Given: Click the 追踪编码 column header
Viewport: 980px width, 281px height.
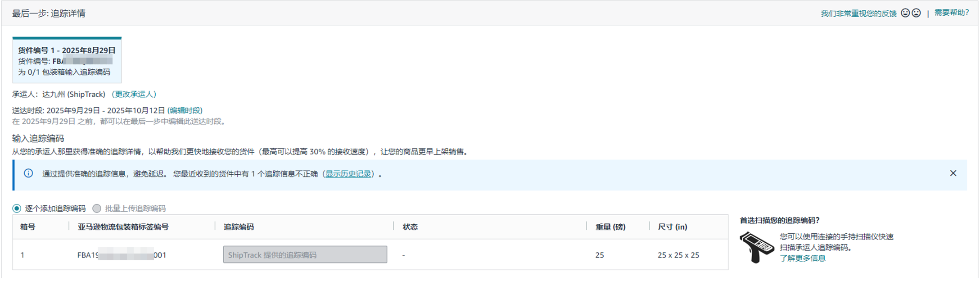Looking at the screenshot, I should 239,227.
